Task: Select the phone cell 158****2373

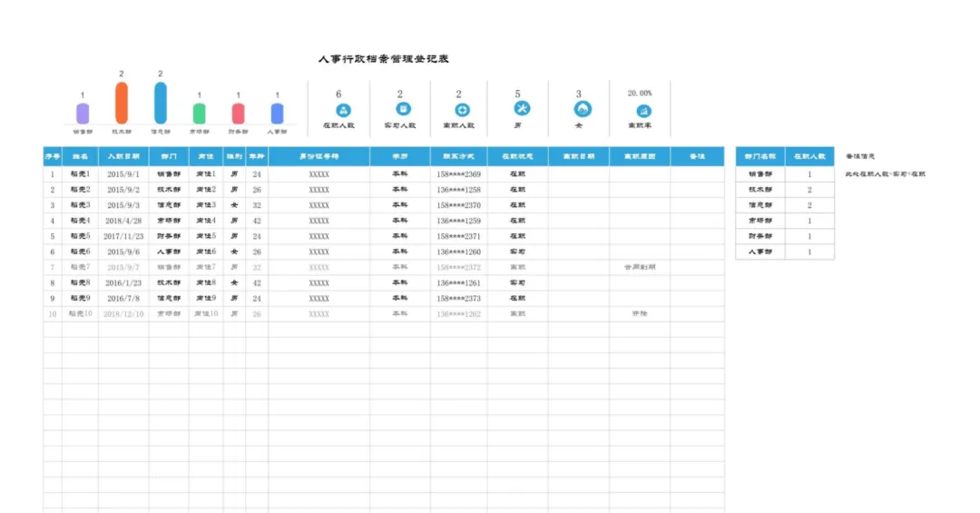Action: tap(459, 299)
